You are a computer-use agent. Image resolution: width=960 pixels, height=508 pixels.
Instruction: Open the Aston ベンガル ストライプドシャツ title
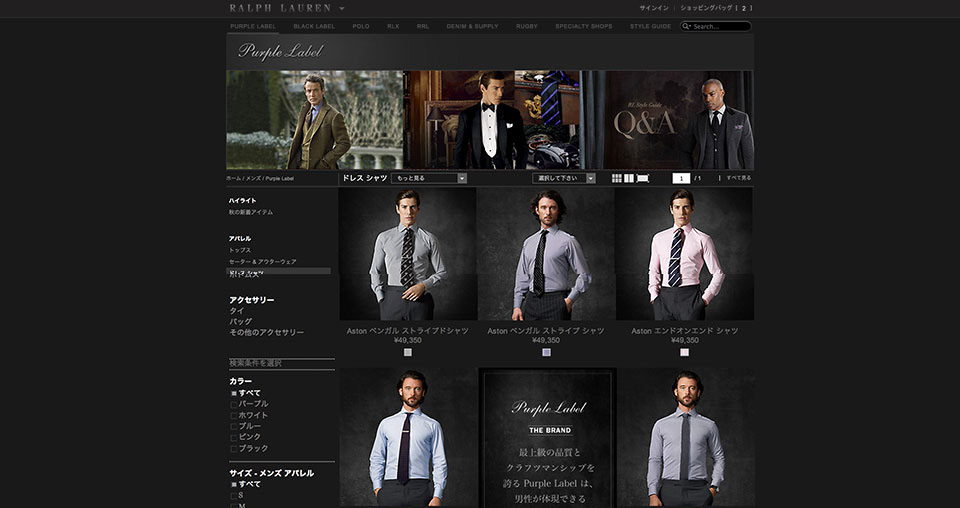[408, 331]
